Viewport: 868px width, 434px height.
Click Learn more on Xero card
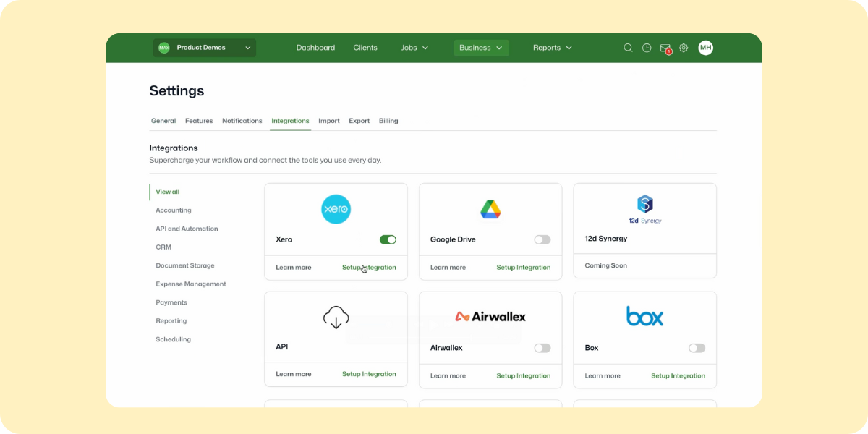[x=294, y=268]
